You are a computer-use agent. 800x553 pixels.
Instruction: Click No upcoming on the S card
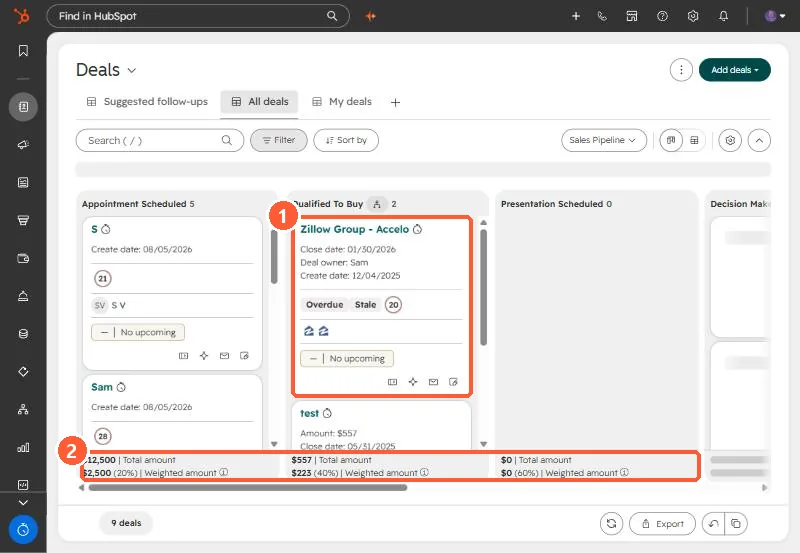point(138,332)
